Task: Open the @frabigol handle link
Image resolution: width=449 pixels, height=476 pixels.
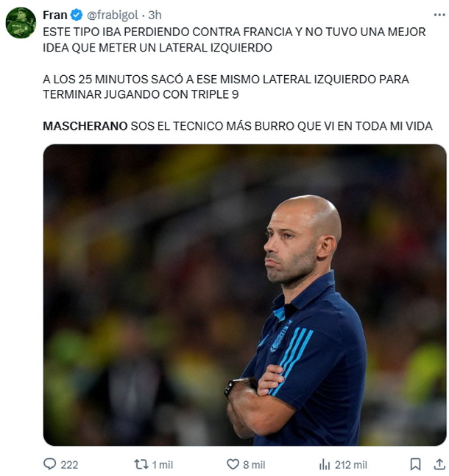Action: [x=113, y=15]
